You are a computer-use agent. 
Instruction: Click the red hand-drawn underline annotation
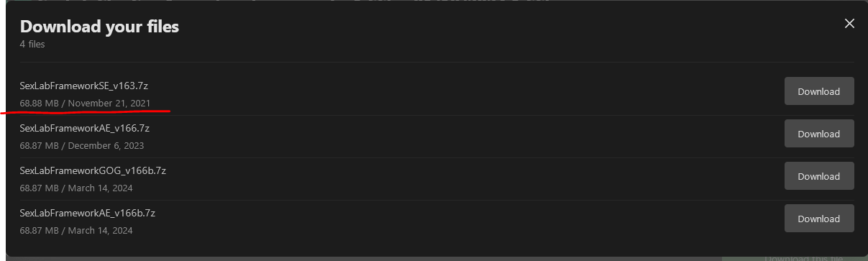[86, 111]
